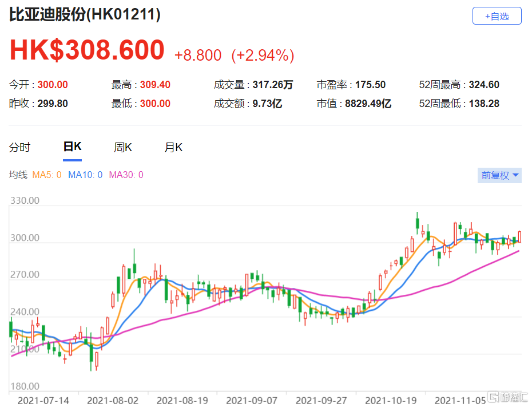Open the 周K weekly chart tab

click(x=123, y=147)
